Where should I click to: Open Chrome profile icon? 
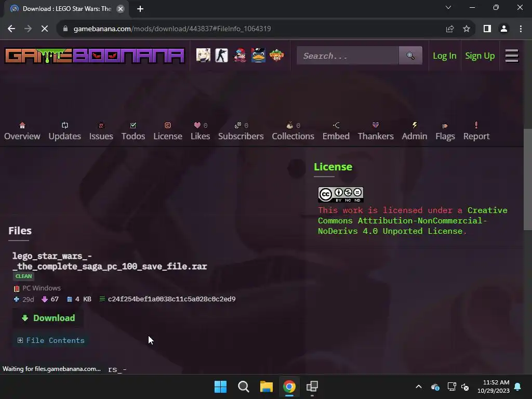pos(504,29)
